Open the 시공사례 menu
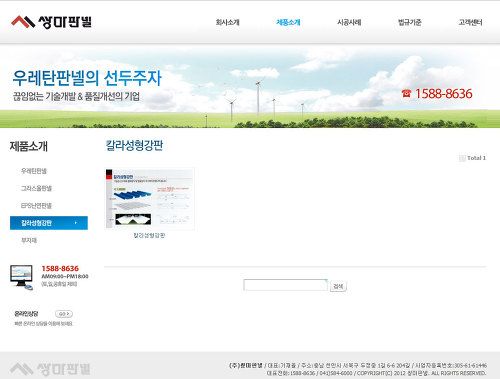500x379 pixels. [x=349, y=22]
